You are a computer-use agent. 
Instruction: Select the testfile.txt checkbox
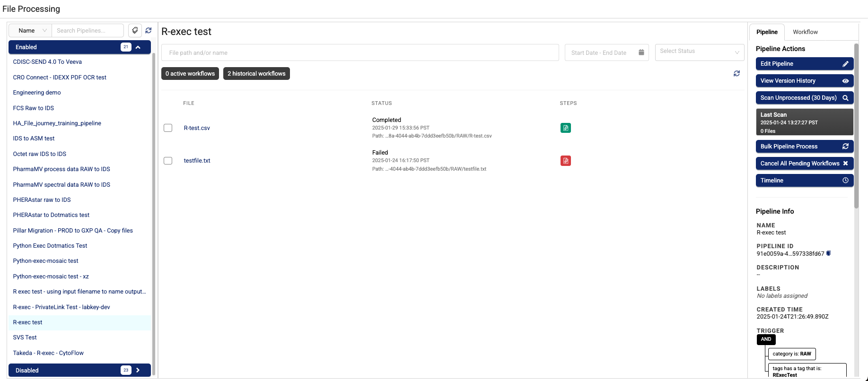click(168, 161)
